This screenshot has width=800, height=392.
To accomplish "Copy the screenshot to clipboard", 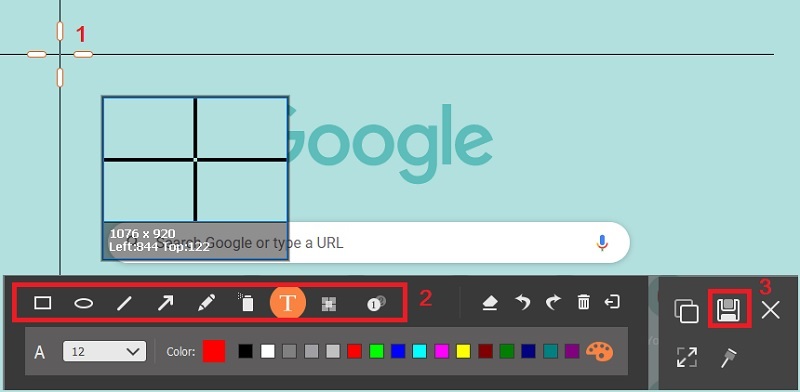I will (x=686, y=311).
